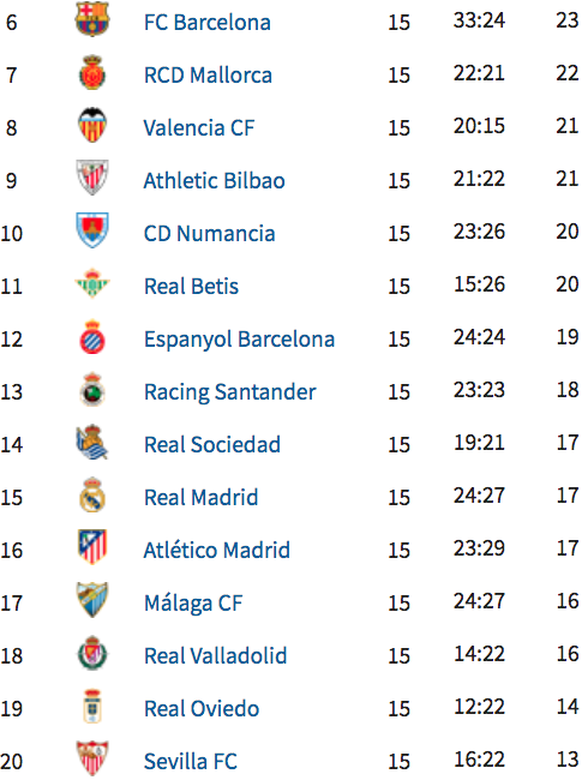Click the CD Numancia shield icon
This screenshot has height=780, width=582.
pyautogui.click(x=93, y=230)
